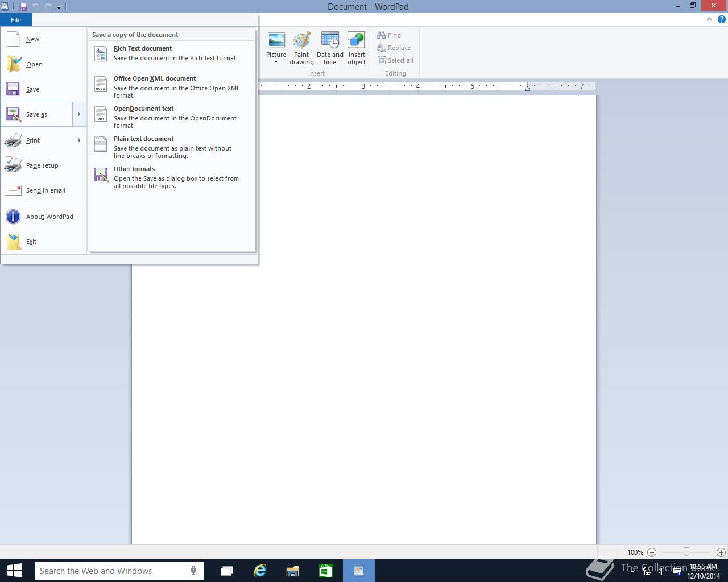Collapse the ribbon with the chevron
The width and height of the screenshot is (728, 582).
tap(709, 19)
